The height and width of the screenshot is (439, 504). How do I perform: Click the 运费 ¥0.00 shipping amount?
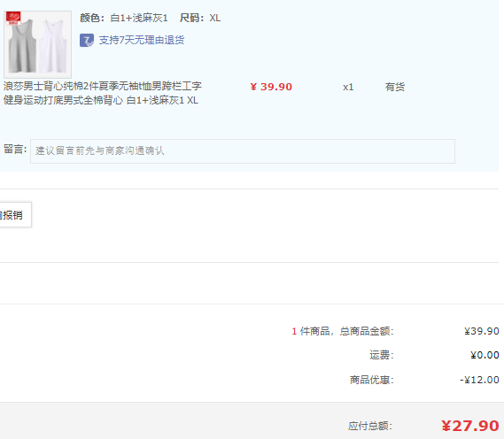pyautogui.click(x=485, y=355)
